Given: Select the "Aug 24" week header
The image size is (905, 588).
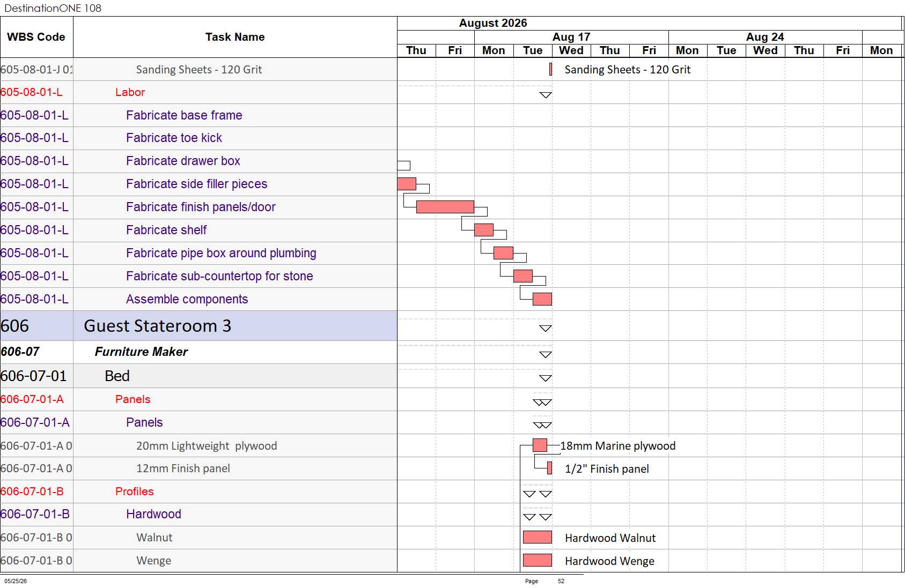Looking at the screenshot, I should click(x=765, y=37).
